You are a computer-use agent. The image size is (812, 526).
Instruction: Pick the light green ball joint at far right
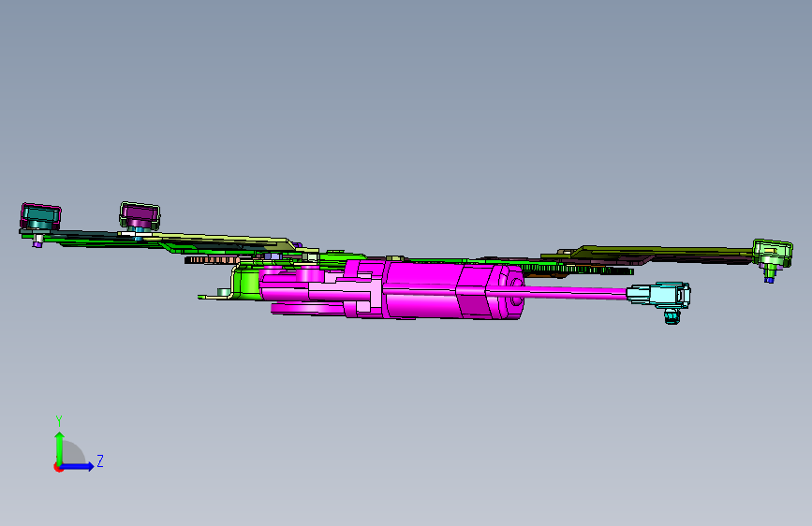pos(772,254)
